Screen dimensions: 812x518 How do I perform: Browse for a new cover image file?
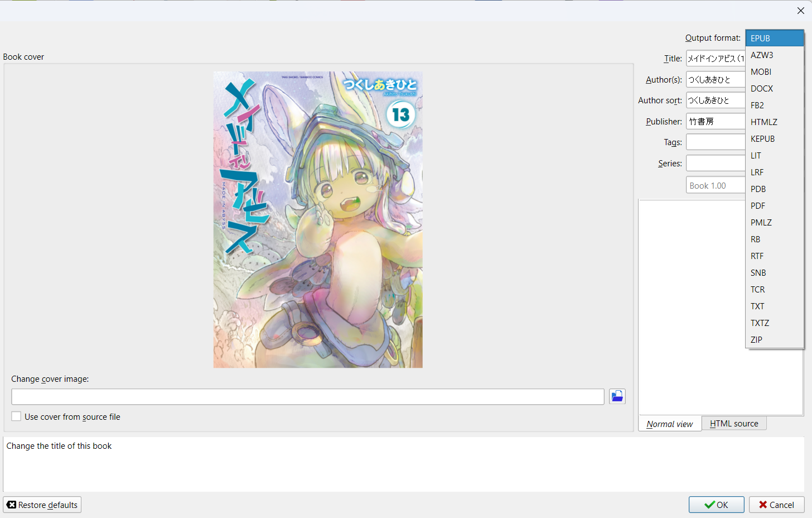point(617,396)
